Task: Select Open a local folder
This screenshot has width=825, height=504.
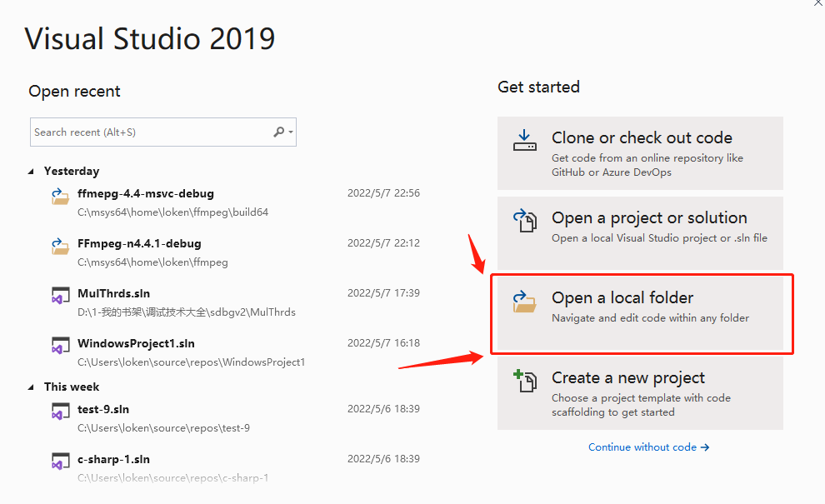Action: pos(640,313)
